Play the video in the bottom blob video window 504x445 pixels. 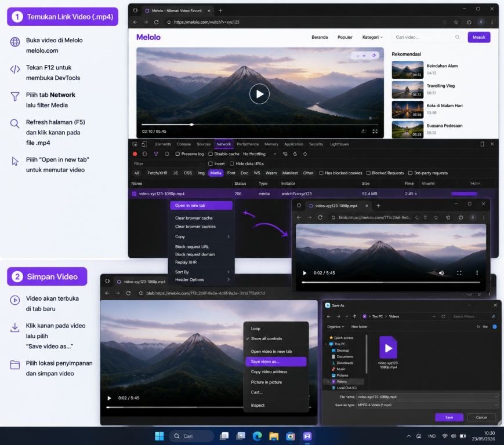[x=109, y=398]
